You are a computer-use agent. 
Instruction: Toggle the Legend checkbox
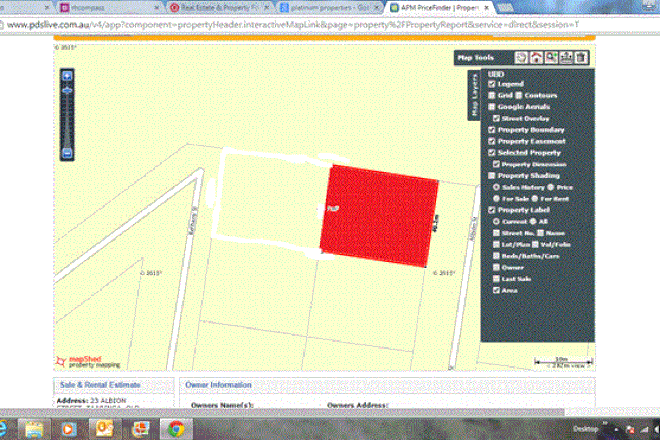click(491, 85)
